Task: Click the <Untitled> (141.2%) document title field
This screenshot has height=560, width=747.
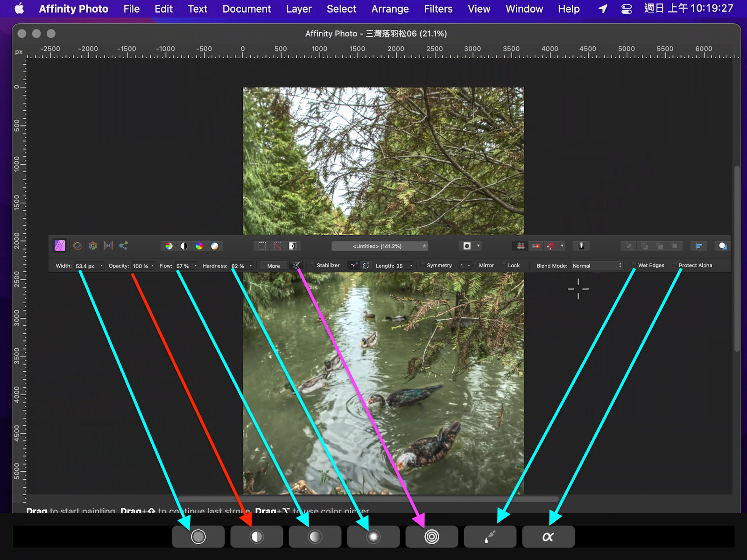Action: click(x=380, y=246)
